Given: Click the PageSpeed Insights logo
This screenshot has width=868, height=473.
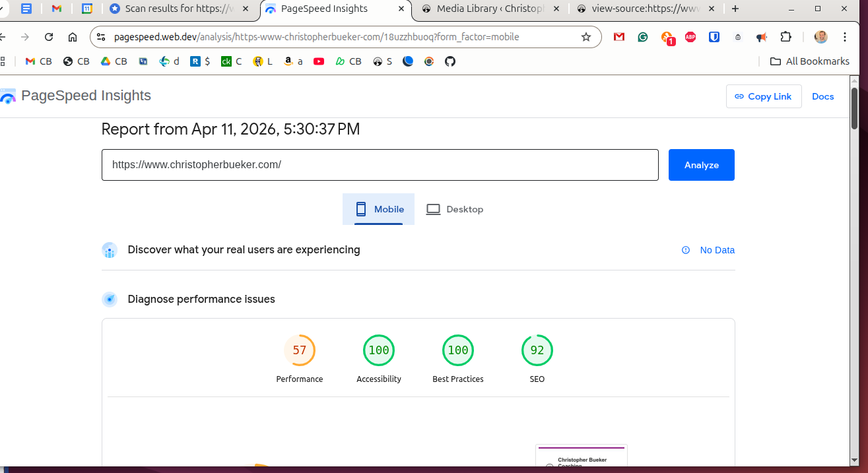Looking at the screenshot, I should tap(75, 96).
